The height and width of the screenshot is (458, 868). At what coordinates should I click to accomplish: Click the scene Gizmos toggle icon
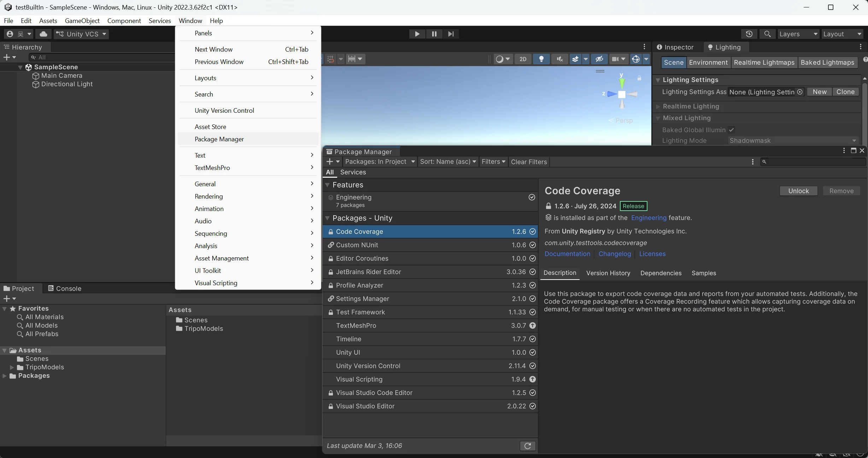tap(636, 59)
